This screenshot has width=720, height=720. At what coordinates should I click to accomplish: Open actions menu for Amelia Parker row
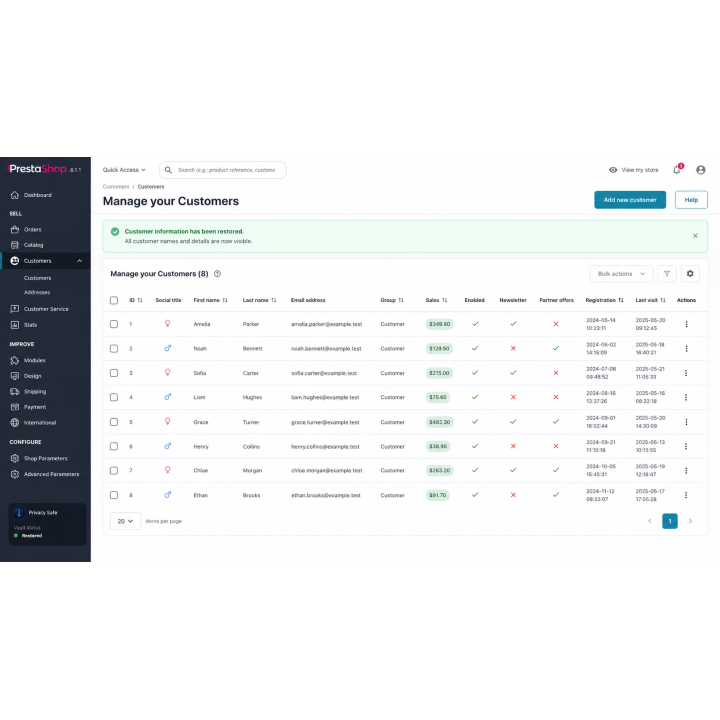click(686, 324)
